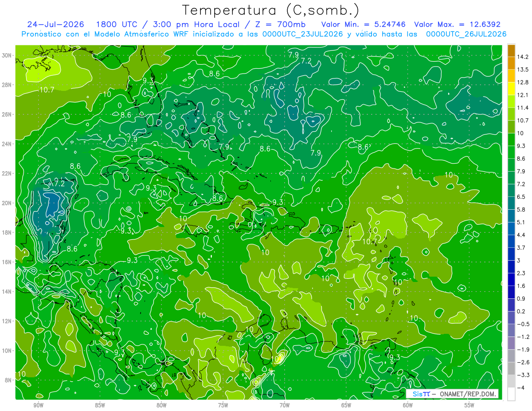Screen dimensions: 532x411
Task: Click validity end time '0000UTC_26JUL2026'
Action: click(x=466, y=34)
